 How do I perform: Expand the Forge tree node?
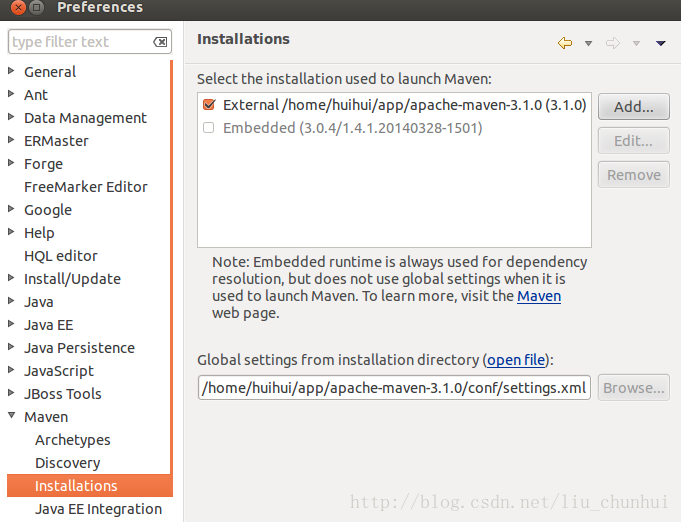tap(11, 162)
